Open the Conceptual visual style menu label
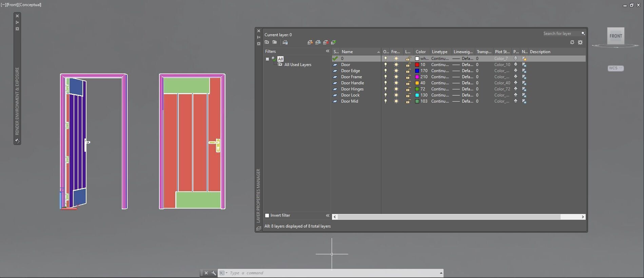Screen dimensions: 644x278 click(x=31, y=5)
